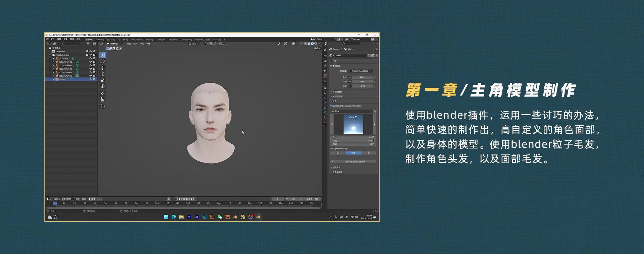This screenshot has width=644, height=254.
Task: Switch to the Sculpting workspace tab
Action: [111, 40]
